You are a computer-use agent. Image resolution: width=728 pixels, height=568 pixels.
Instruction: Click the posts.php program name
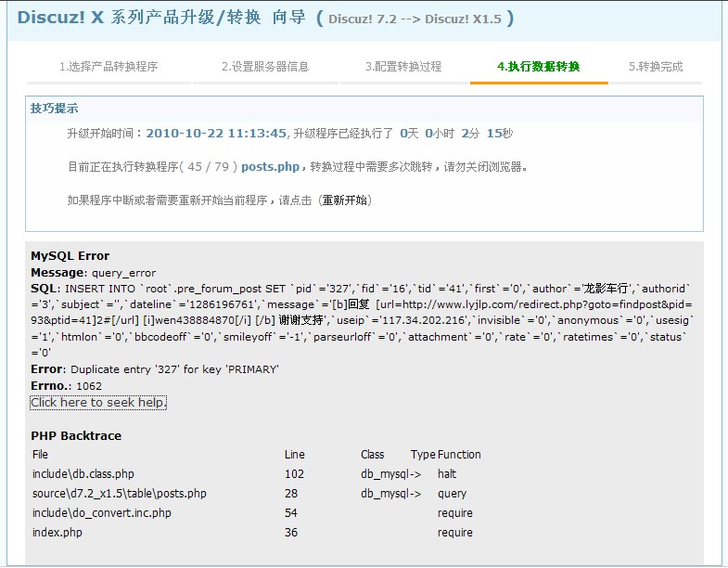coord(270,166)
